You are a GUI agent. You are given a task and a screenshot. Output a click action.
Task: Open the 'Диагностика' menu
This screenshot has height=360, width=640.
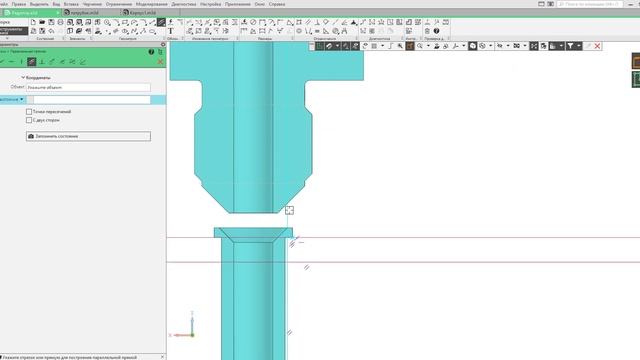click(184, 4)
